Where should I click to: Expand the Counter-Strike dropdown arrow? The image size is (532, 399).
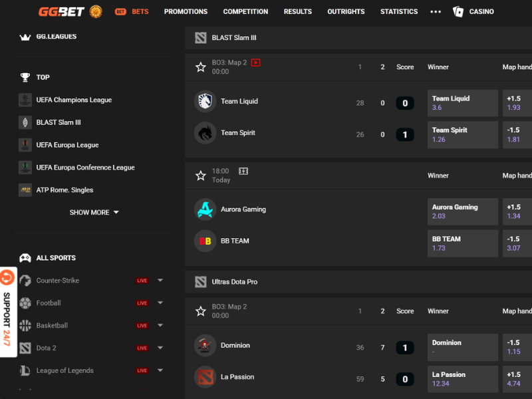160,280
